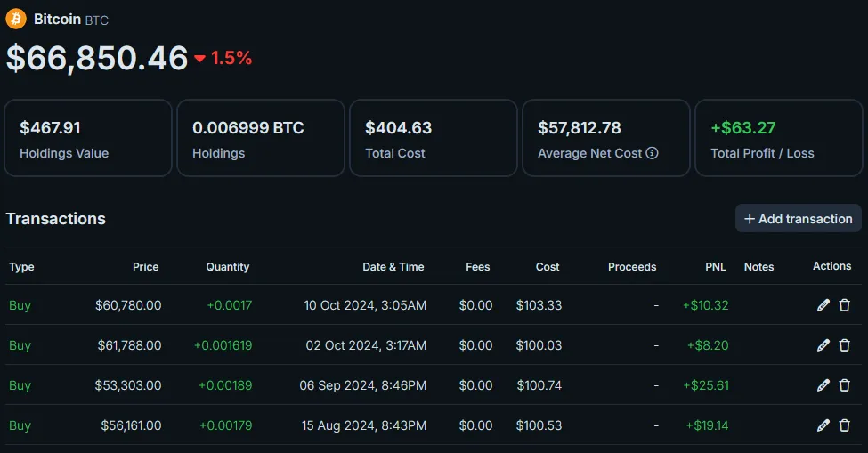Sort table by Price column header

[x=146, y=267]
